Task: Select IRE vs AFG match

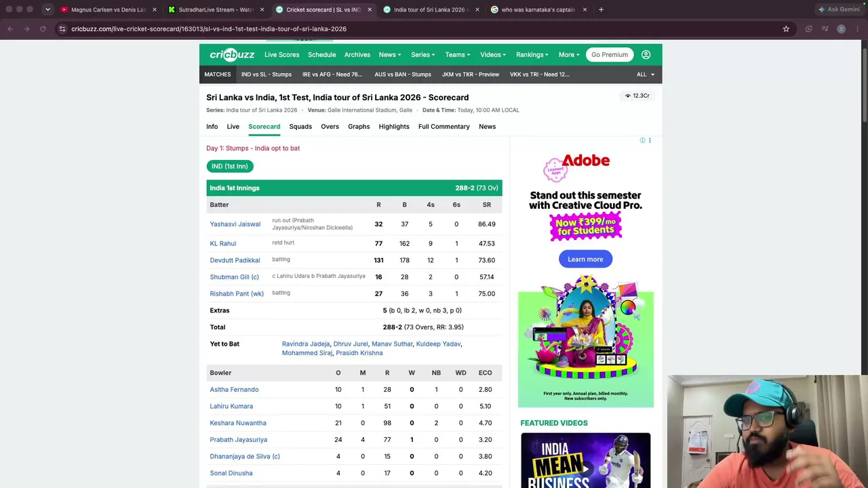Action: click(332, 75)
